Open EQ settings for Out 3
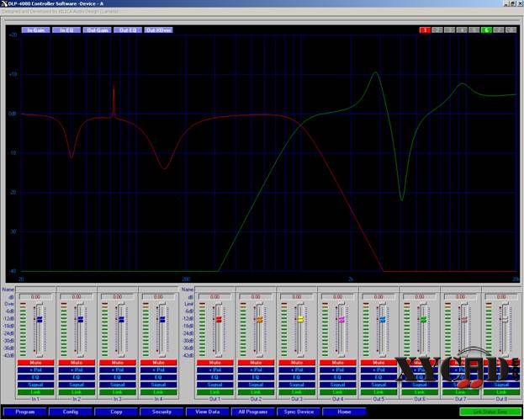This screenshot has width=524, height=420. [x=297, y=377]
